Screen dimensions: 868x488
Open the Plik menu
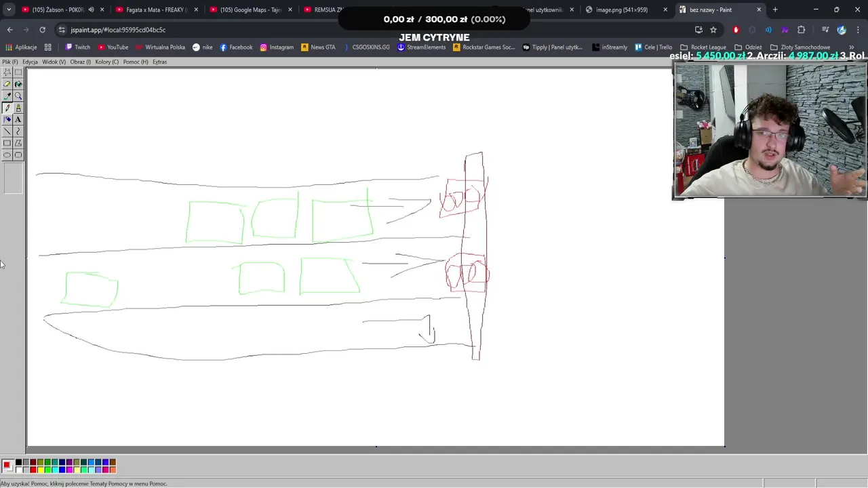pos(9,62)
